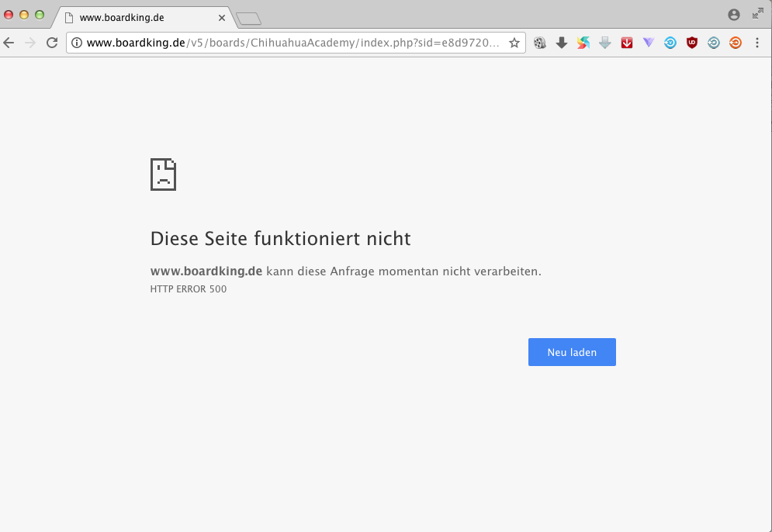This screenshot has height=532, width=772.
Task: Open the colorful pinwheel extension
Action: (x=583, y=43)
